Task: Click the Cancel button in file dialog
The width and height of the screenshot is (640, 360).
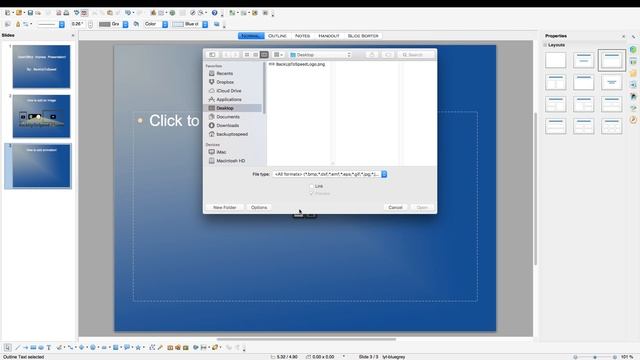Action: pos(395,207)
